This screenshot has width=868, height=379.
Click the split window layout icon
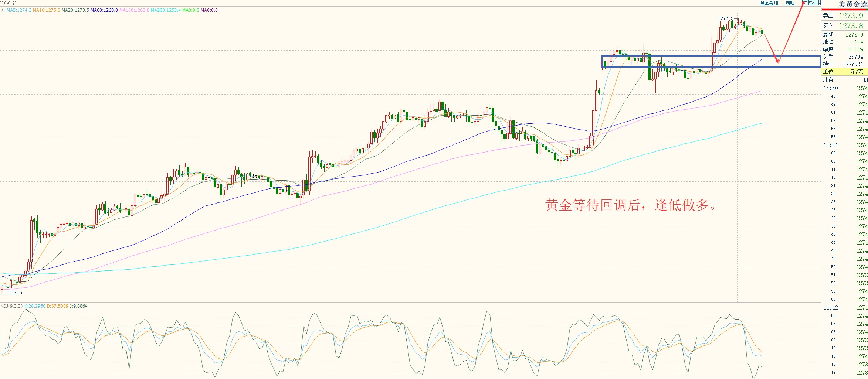point(817,3)
